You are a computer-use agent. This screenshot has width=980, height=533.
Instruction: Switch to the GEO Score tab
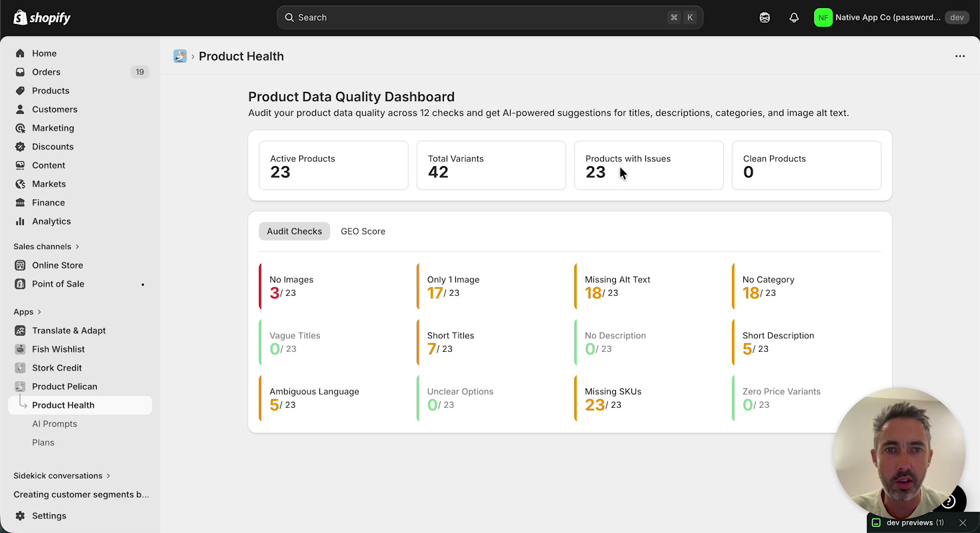pos(363,231)
